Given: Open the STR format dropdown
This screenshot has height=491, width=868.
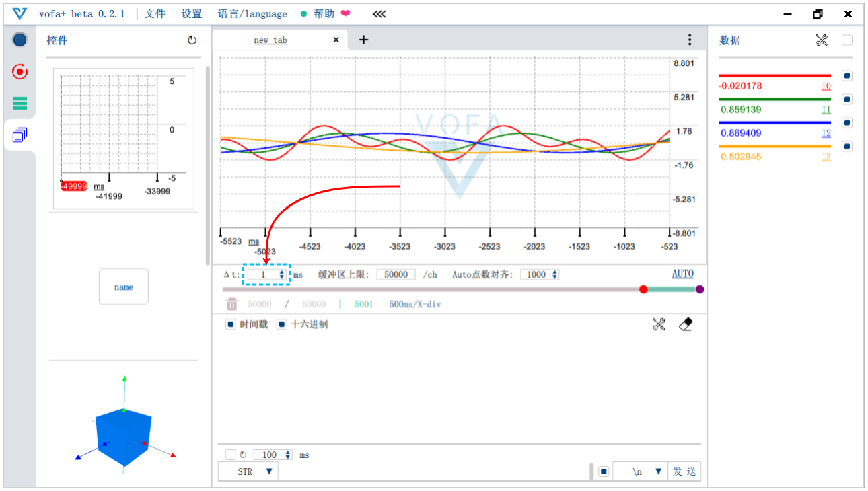Looking at the screenshot, I should 248,471.
